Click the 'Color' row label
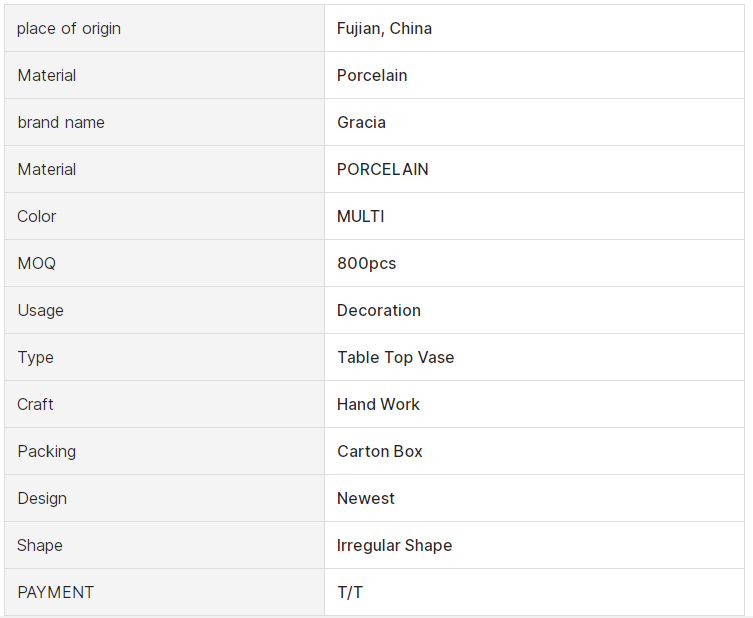Screen dimensions: 753x618 tap(36, 216)
